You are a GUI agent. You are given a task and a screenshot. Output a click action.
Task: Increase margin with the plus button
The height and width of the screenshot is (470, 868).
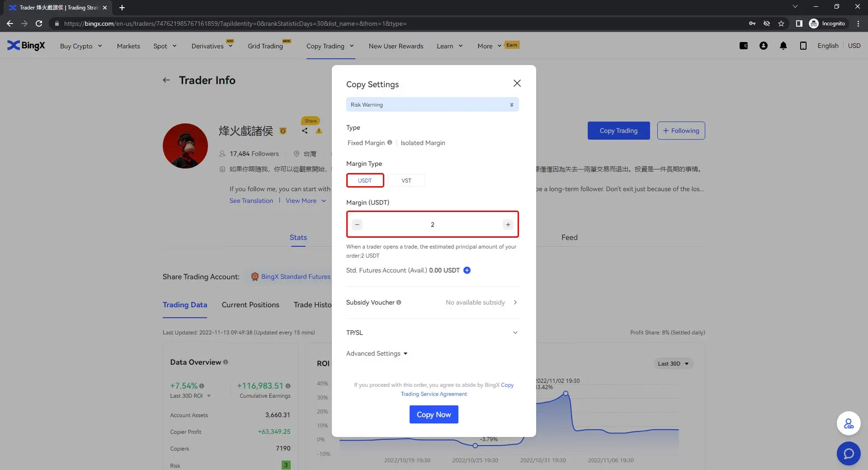point(508,225)
